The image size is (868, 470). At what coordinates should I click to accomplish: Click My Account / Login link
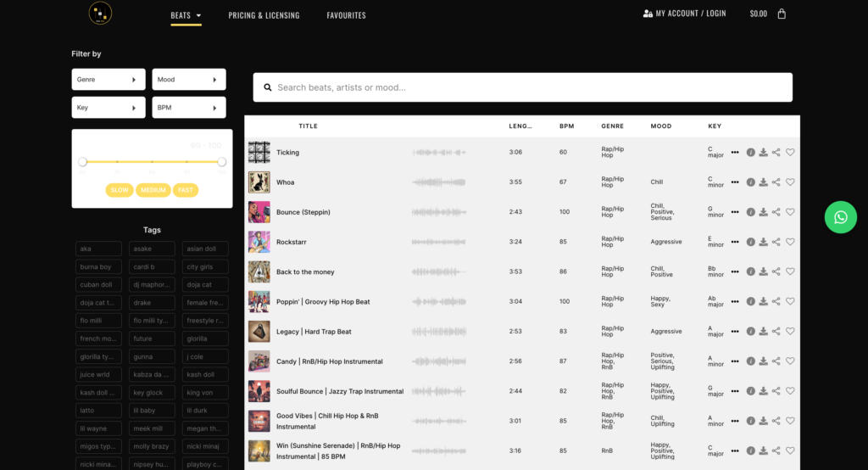[684, 14]
